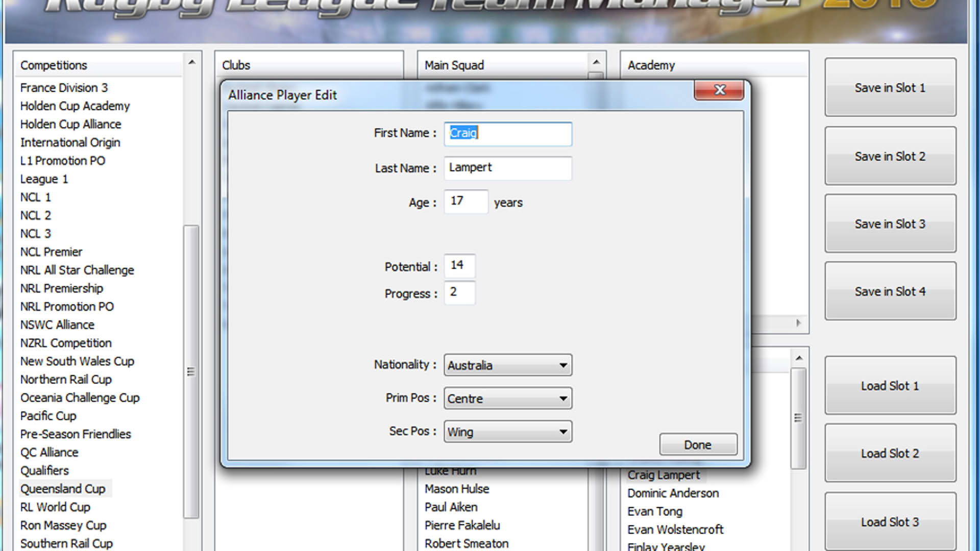Screen dimensions: 980x551
Task: Select Holden Cup Academy competition
Action: 75,106
